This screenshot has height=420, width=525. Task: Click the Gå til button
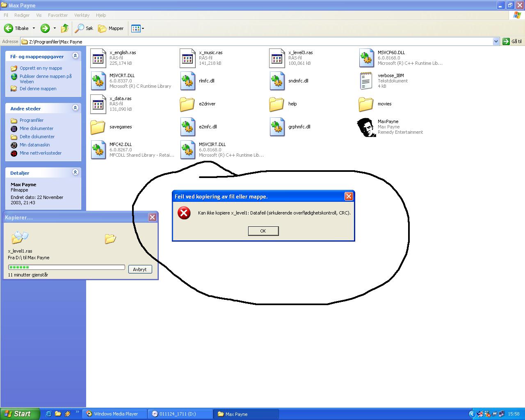point(512,41)
